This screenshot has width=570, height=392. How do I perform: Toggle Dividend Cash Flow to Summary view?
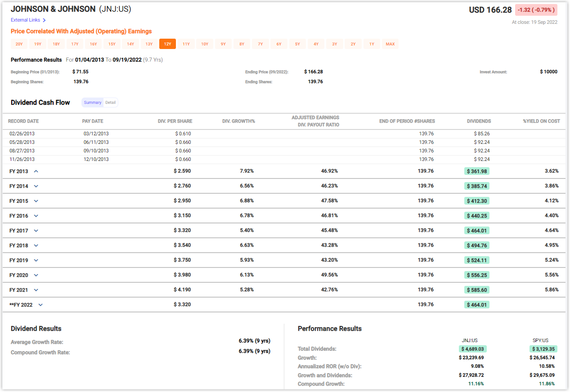[x=93, y=102]
